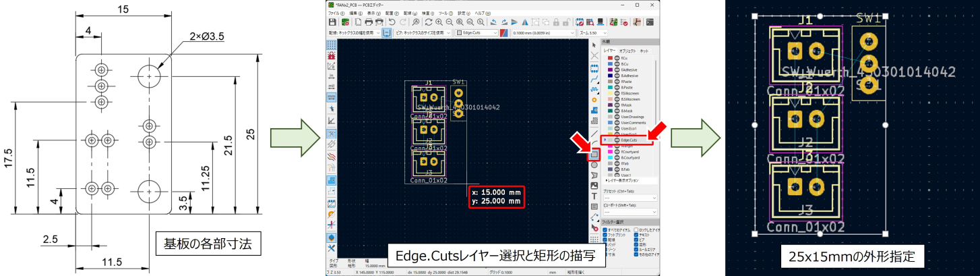Image resolution: width=980 pixels, height=276 pixels.
Task: Open the ズーム 3.50 zoom dropdown
Action: pyautogui.click(x=592, y=32)
